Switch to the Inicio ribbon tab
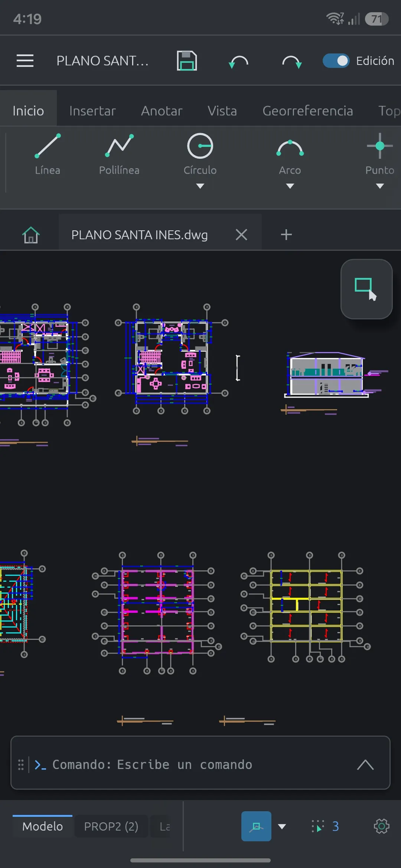 pyautogui.click(x=28, y=111)
